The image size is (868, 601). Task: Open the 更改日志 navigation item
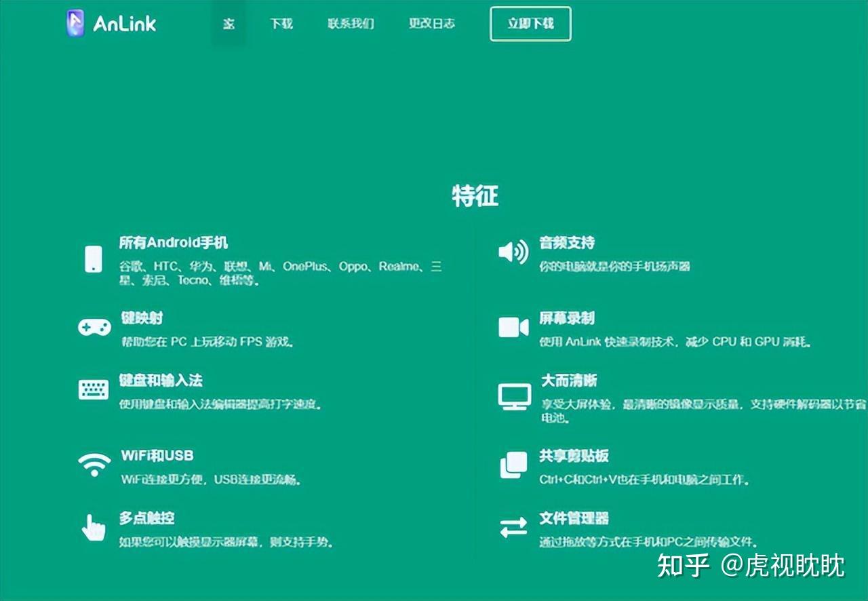432,24
